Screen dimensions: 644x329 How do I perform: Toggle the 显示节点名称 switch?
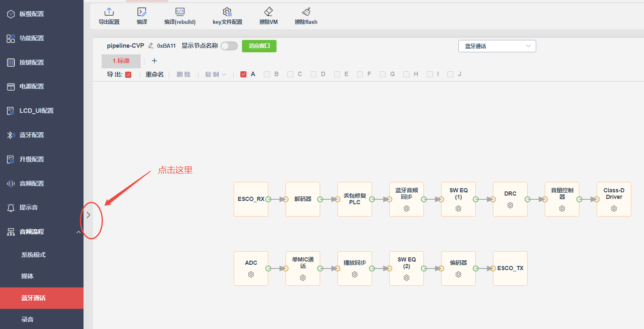point(229,46)
